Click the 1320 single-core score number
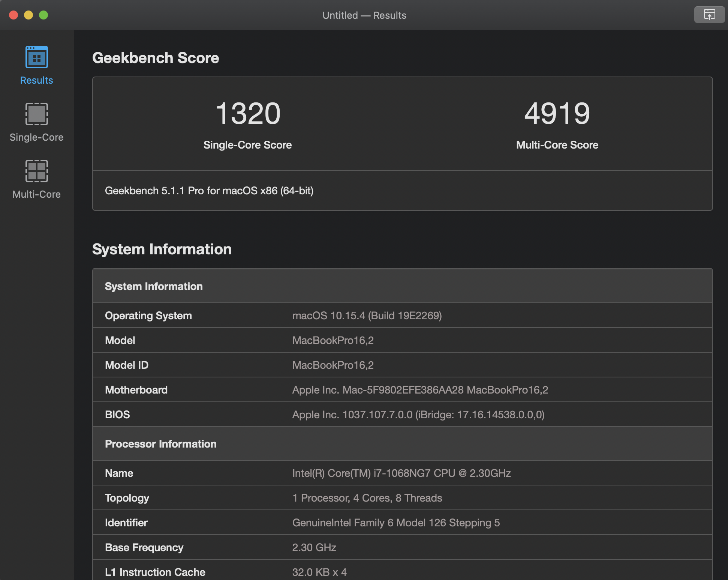Image resolution: width=728 pixels, height=580 pixels. point(247,113)
